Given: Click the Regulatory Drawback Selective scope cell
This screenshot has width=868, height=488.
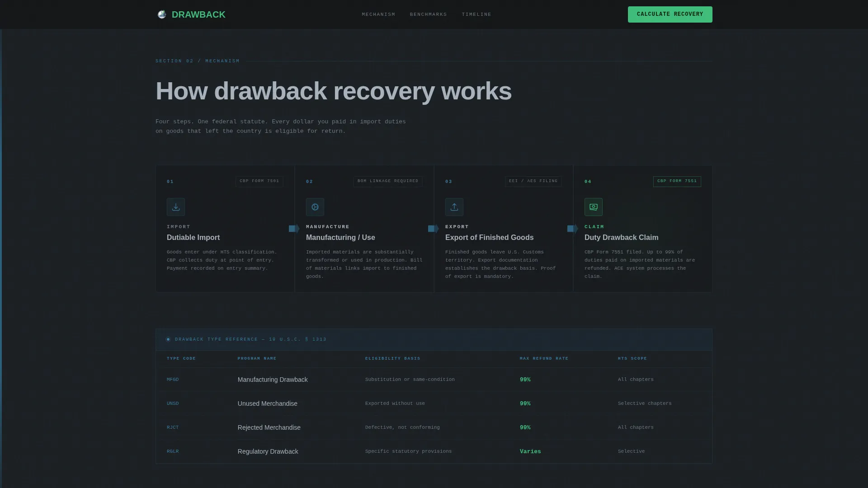Looking at the screenshot, I should [631, 451].
